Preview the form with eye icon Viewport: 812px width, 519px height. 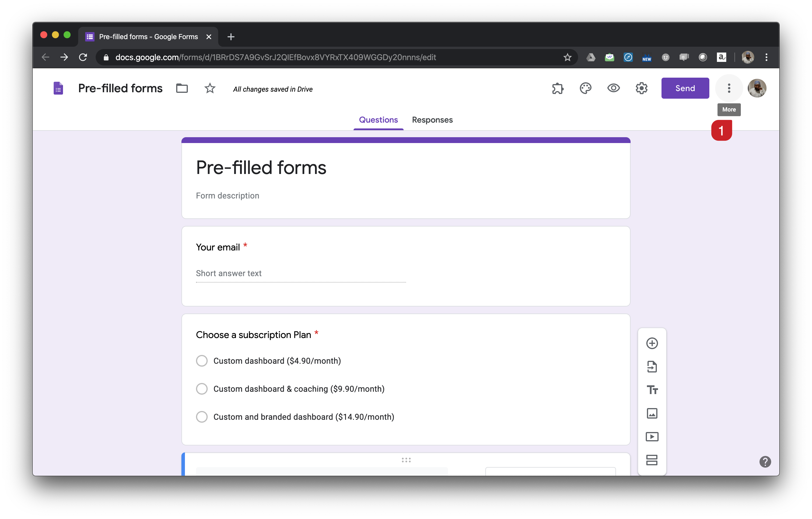(613, 88)
